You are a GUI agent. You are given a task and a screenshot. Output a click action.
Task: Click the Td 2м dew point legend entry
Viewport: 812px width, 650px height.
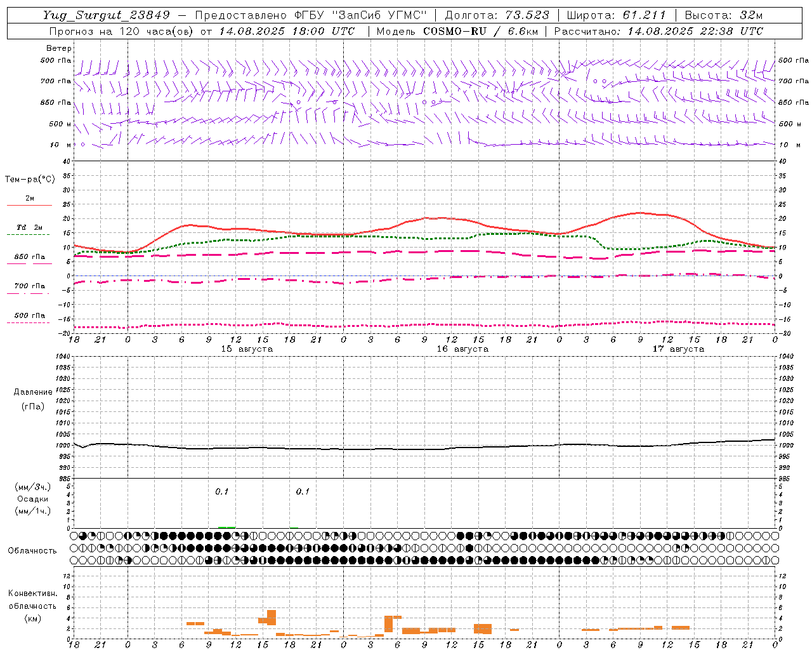tap(30, 227)
